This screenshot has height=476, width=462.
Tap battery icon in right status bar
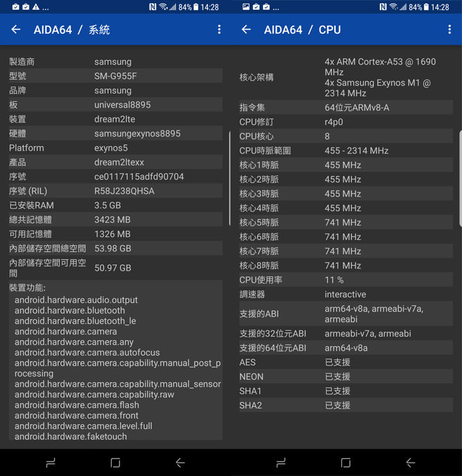(x=426, y=7)
